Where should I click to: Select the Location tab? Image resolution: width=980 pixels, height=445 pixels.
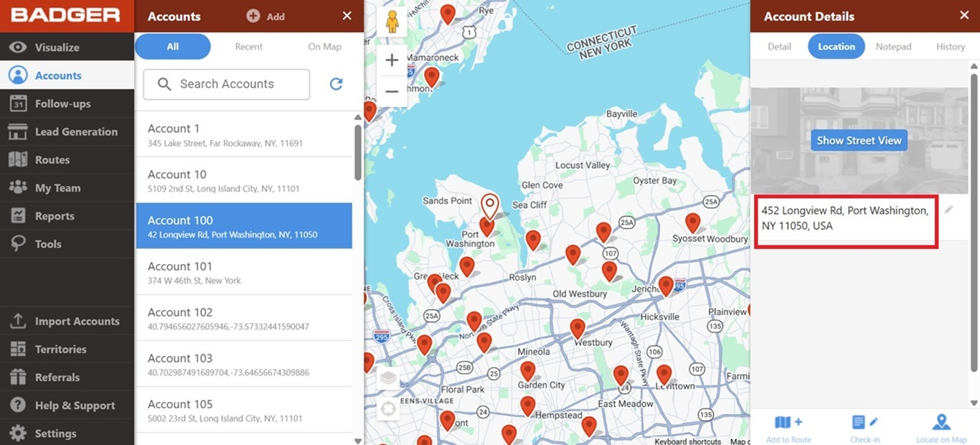(837, 47)
